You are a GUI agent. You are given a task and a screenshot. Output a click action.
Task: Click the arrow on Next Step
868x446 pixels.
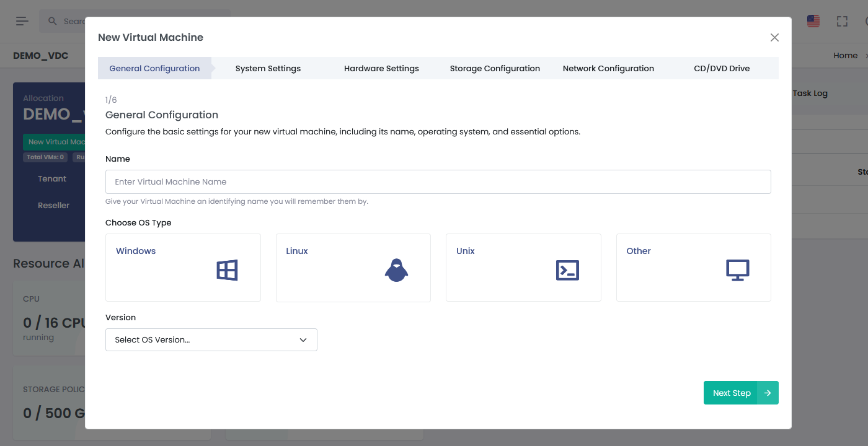[x=768, y=393]
